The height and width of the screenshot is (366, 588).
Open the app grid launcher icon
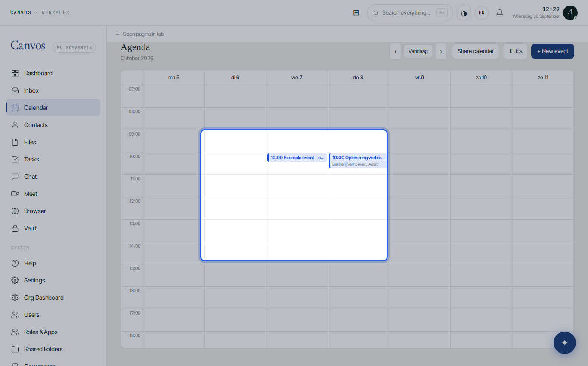click(x=356, y=13)
